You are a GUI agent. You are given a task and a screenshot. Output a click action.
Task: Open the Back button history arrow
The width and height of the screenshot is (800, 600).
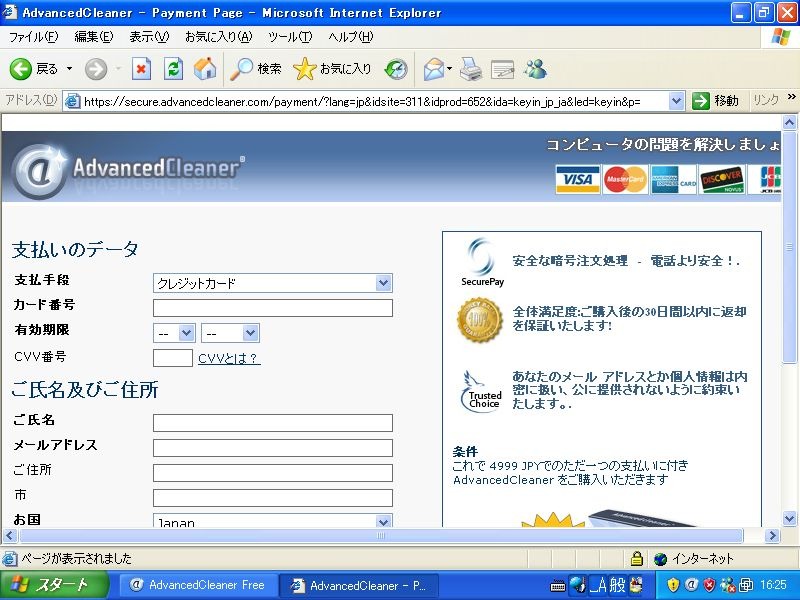pos(69,69)
